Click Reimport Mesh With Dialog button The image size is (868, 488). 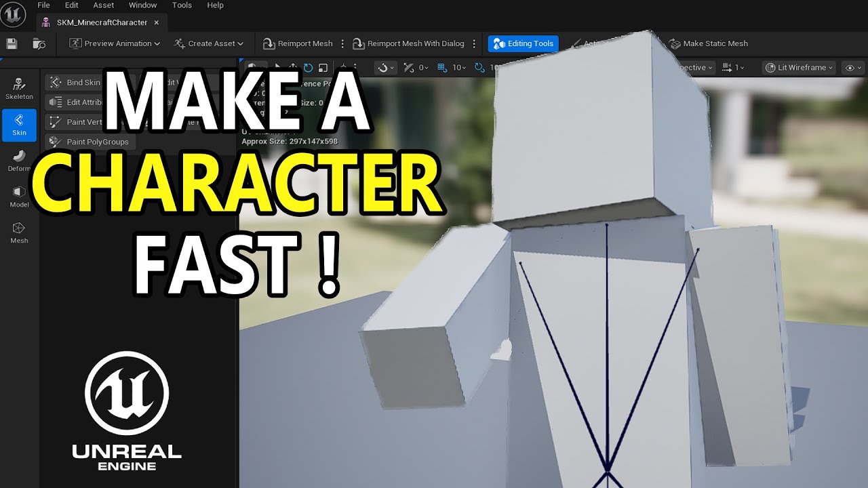click(x=409, y=43)
